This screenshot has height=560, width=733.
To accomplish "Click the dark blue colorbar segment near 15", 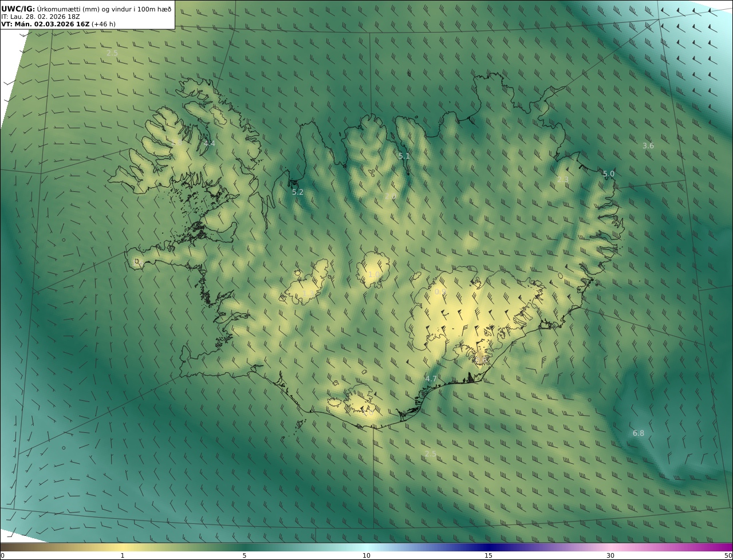I will (488, 547).
